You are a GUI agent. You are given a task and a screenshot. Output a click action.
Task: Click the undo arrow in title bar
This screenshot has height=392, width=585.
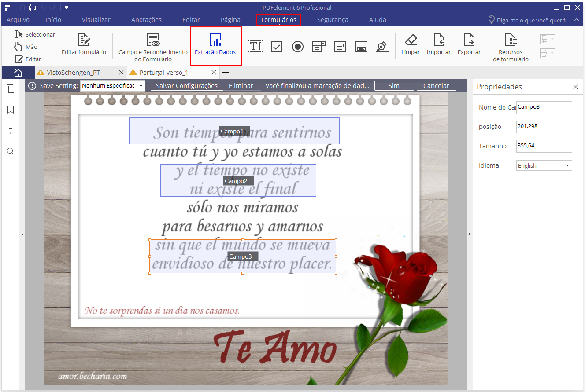43,7
